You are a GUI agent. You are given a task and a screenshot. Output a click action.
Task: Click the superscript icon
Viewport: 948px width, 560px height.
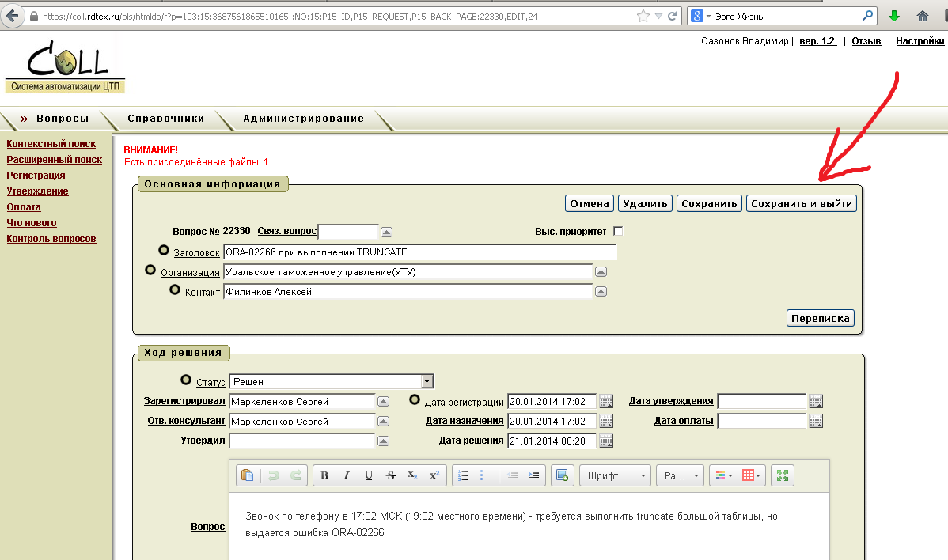434,475
